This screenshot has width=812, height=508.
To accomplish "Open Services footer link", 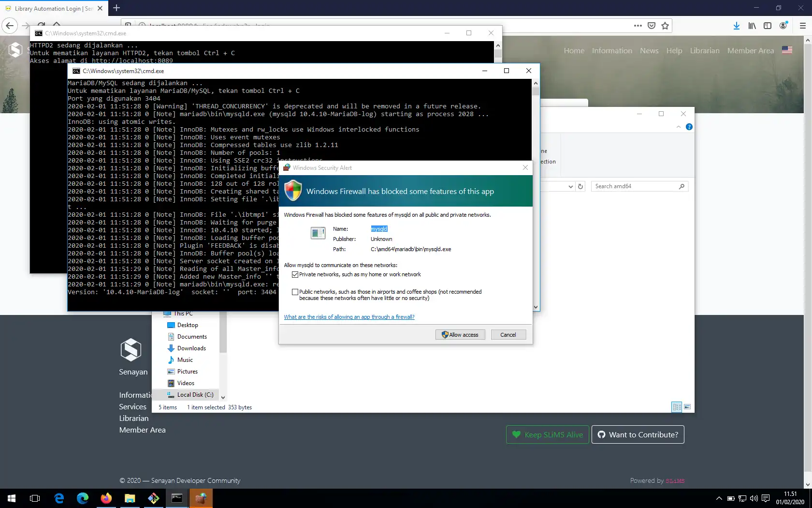I will (x=132, y=407).
